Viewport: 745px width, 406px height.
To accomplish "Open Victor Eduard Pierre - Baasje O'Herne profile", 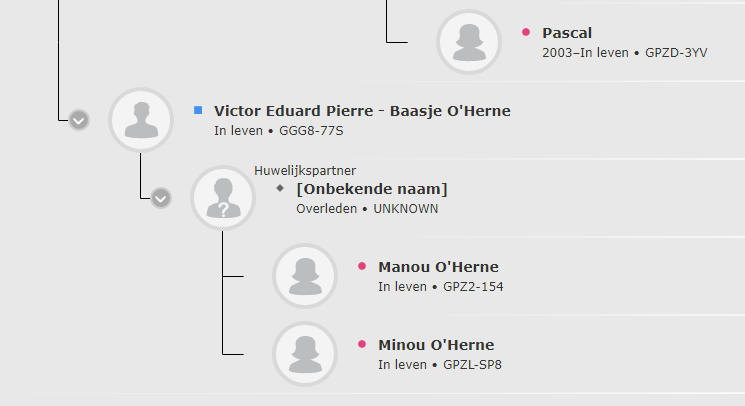I will click(x=362, y=111).
